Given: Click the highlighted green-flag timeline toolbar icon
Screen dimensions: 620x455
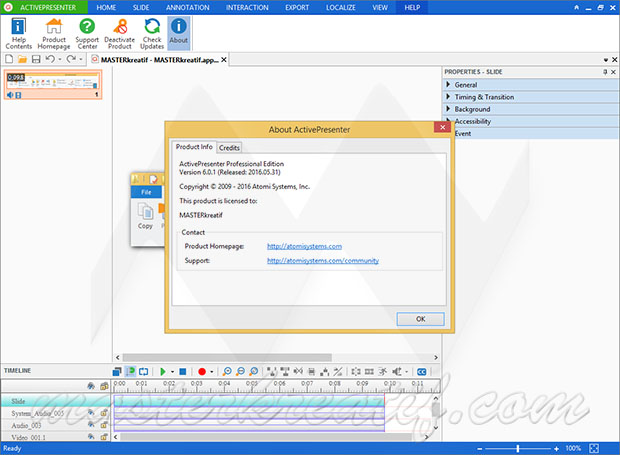Looking at the screenshot, I should point(130,372).
